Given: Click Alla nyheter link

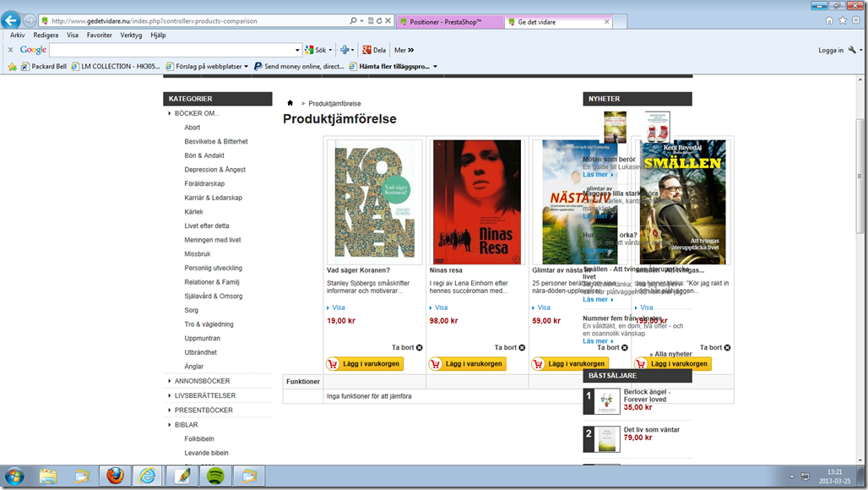Looking at the screenshot, I should 671,354.
